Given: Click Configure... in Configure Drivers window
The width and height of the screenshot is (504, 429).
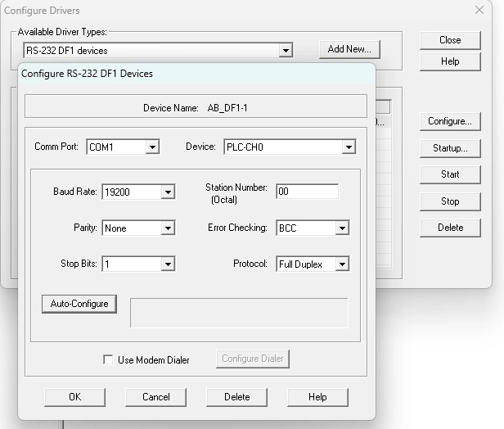Looking at the screenshot, I should 450,121.
